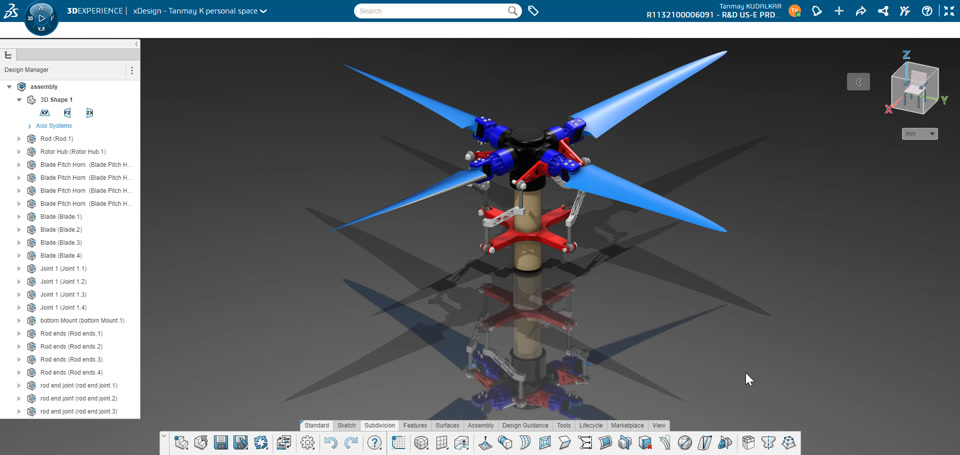Screen dimensions: 960x455
Task: Click the first toolbar icon showing a new component
Action: 181,443
